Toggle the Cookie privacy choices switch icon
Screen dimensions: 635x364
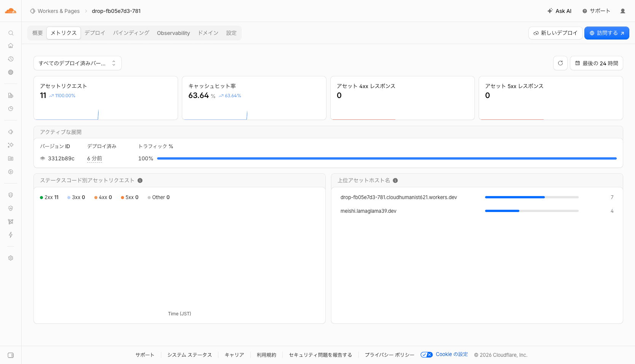[x=427, y=355]
